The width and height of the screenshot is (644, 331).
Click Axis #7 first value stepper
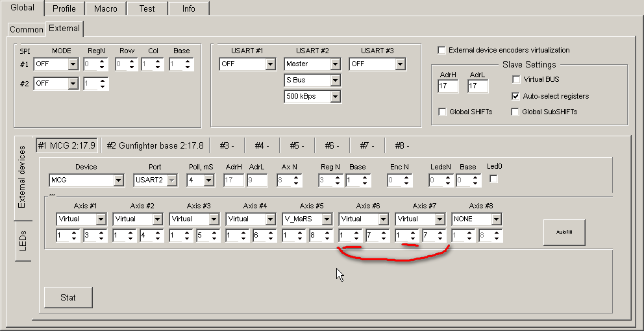click(x=407, y=236)
